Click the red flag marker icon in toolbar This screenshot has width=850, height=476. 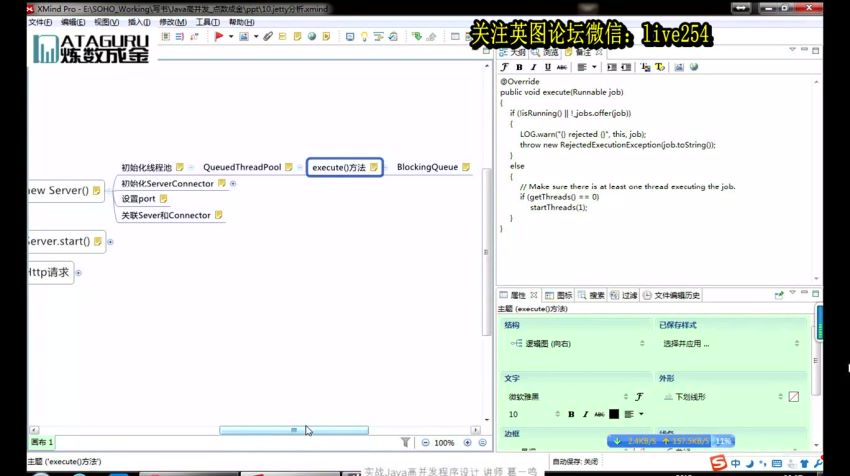(218, 37)
